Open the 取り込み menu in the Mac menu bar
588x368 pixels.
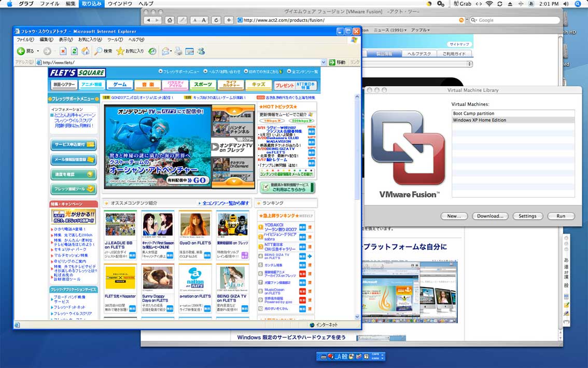pos(91,4)
